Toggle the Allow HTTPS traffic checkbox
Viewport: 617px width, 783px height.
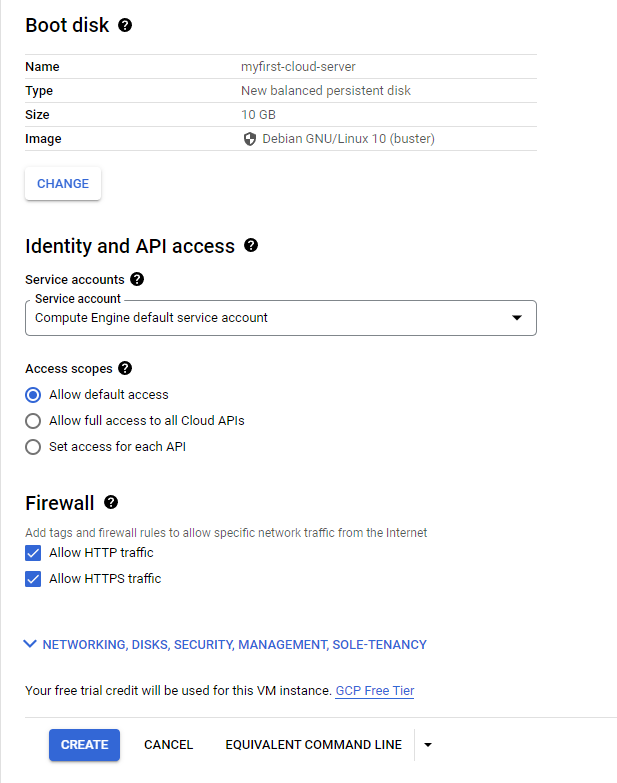(x=33, y=579)
